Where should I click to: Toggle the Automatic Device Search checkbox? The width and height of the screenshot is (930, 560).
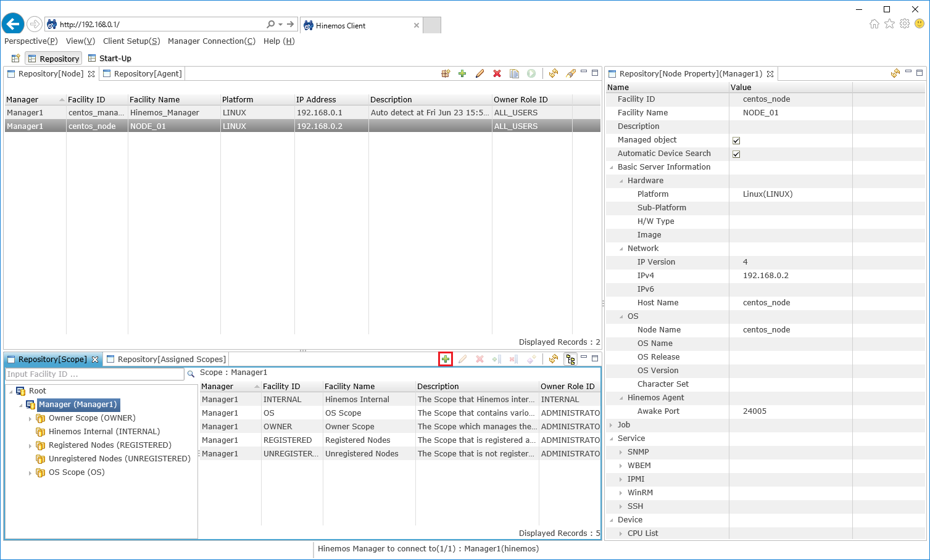pos(736,154)
